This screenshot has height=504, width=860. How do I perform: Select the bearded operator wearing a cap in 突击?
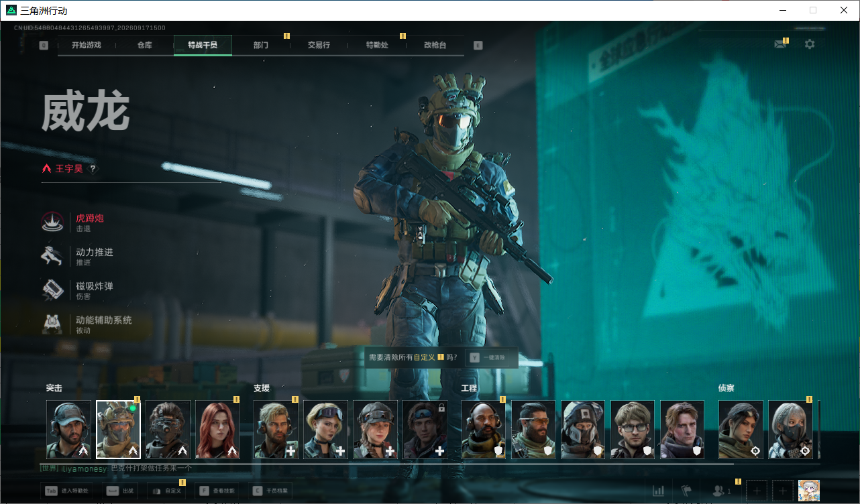point(69,430)
